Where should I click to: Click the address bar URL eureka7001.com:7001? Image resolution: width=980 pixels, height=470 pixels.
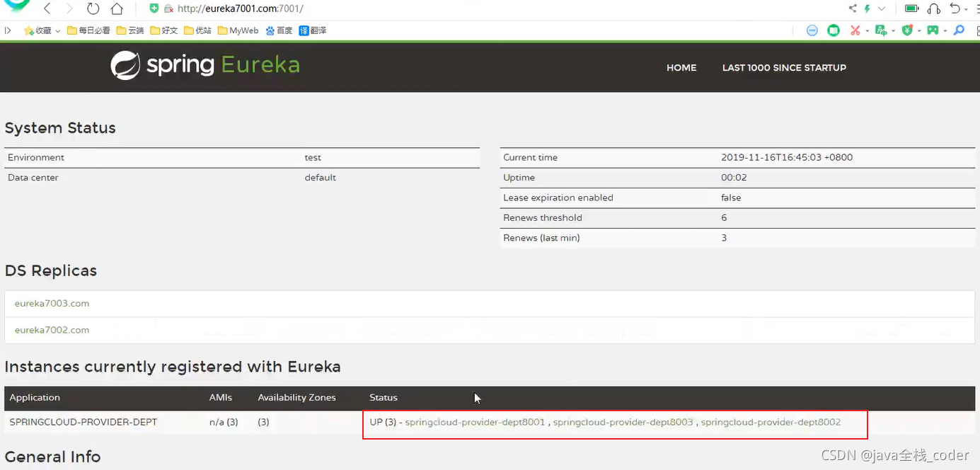[x=240, y=8]
